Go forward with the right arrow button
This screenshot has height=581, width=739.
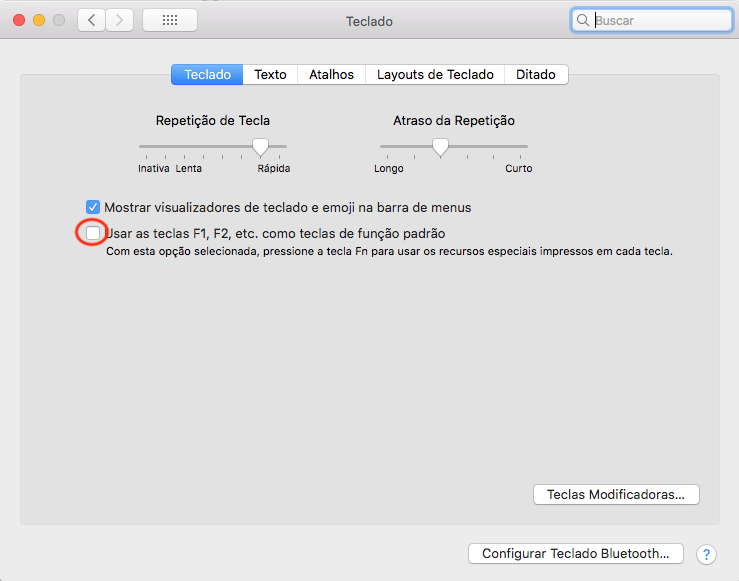pyautogui.click(x=119, y=20)
